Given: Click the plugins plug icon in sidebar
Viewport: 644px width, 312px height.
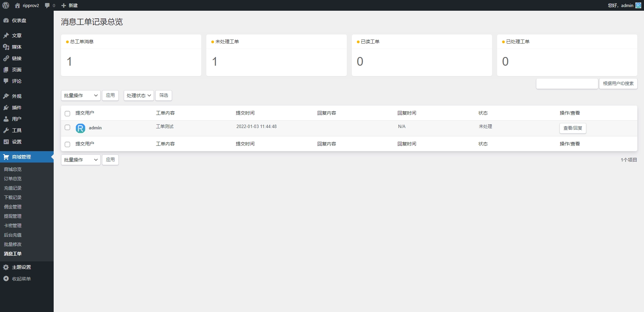Looking at the screenshot, I should pos(6,108).
